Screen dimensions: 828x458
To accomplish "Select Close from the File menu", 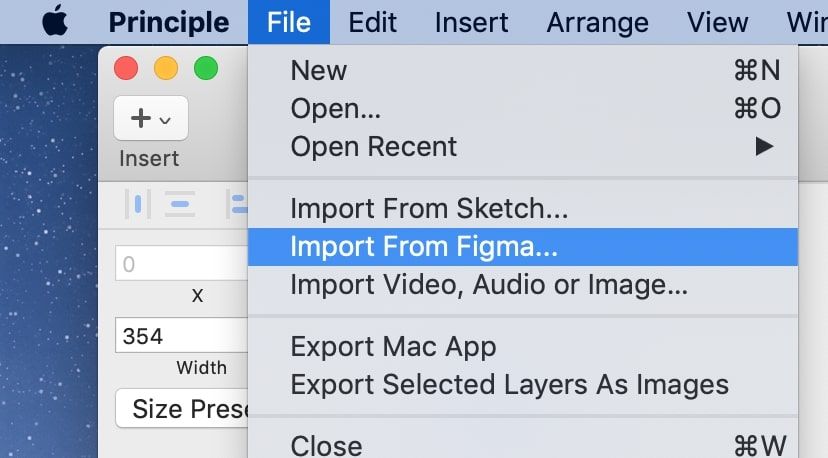I will click(522, 444).
